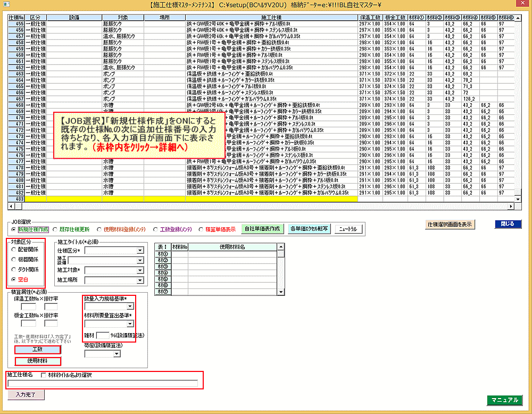Click the 入力完了 button

[x=26, y=395]
